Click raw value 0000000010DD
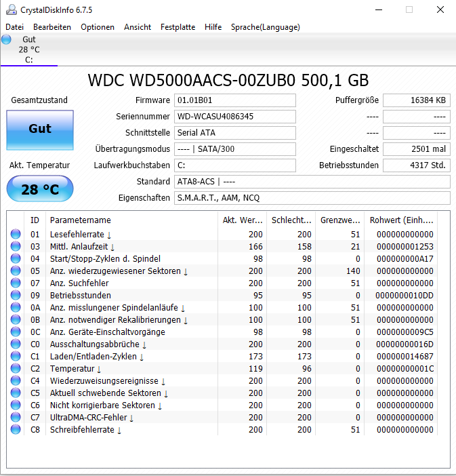 click(405, 296)
